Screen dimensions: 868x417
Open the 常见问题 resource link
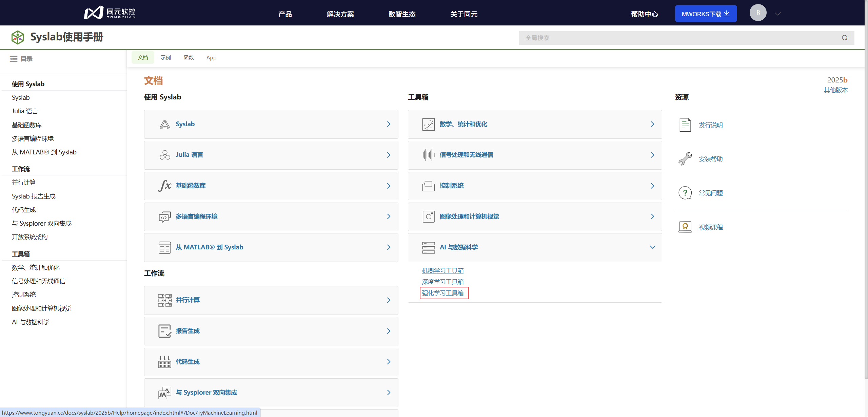[711, 193]
